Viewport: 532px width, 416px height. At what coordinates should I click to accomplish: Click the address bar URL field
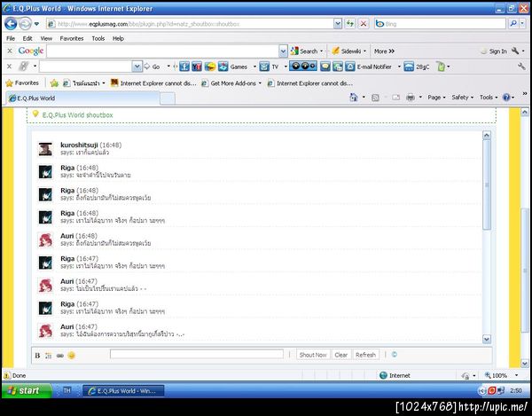190,24
